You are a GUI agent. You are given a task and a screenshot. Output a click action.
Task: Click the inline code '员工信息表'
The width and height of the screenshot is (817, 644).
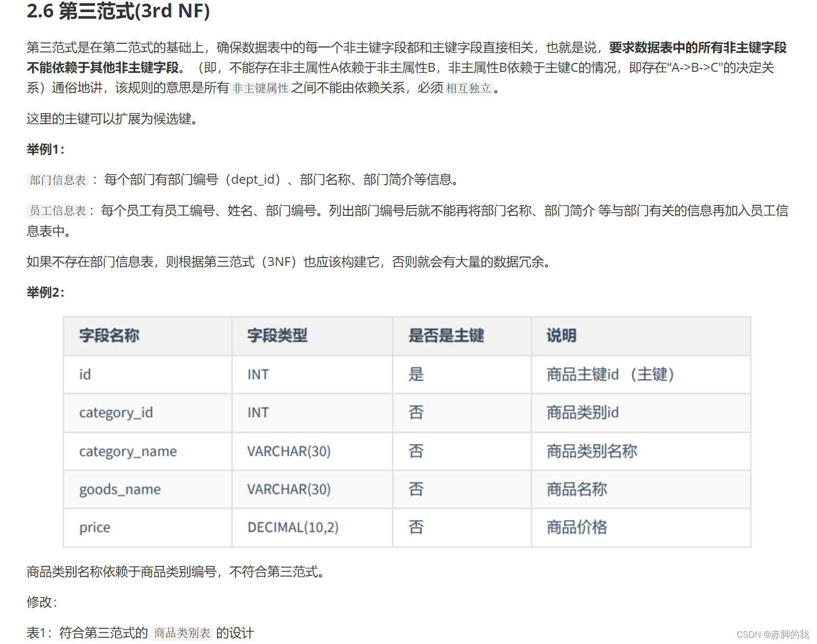58,211
